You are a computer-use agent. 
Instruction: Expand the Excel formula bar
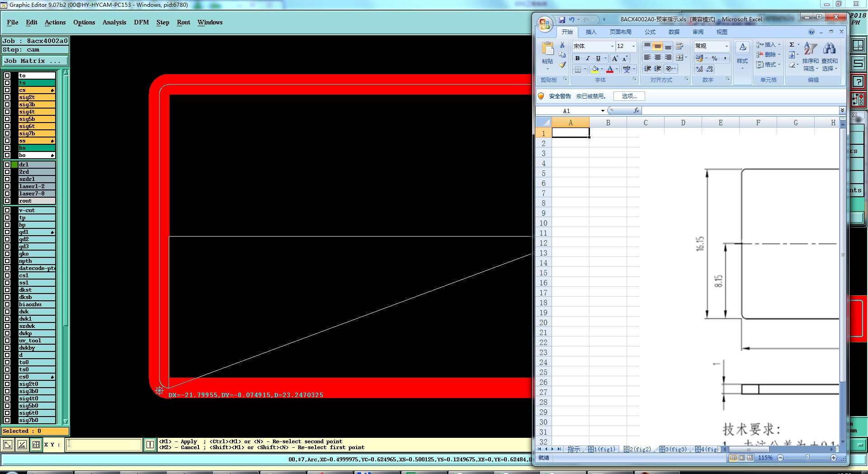click(842, 110)
